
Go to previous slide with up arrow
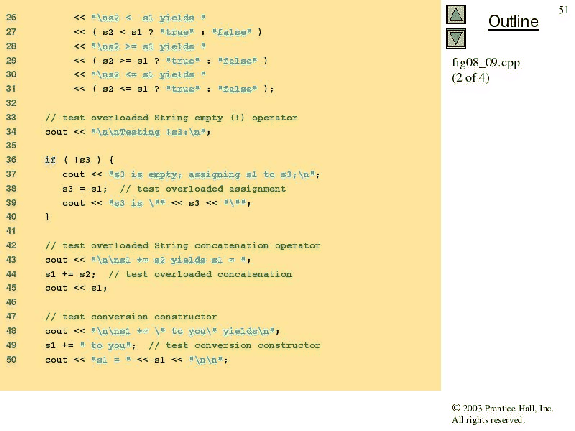(x=456, y=15)
